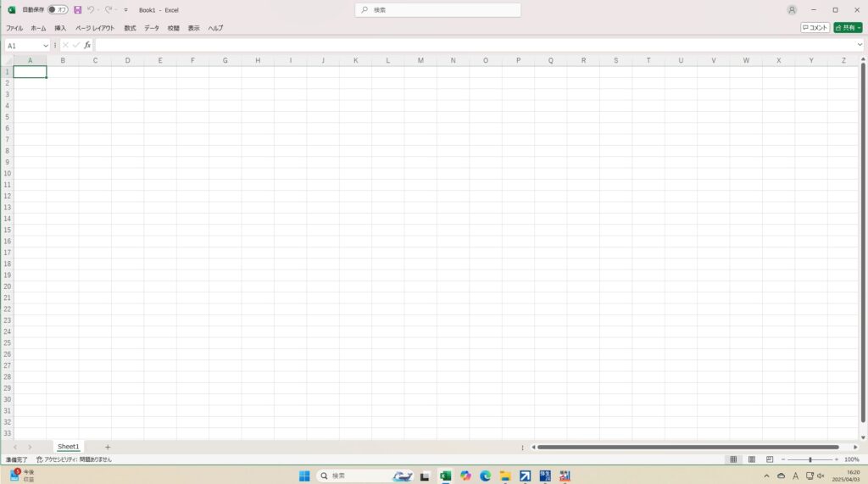This screenshot has height=484, width=868.
Task: Open the Name Box dropdown arrow
Action: click(x=46, y=45)
